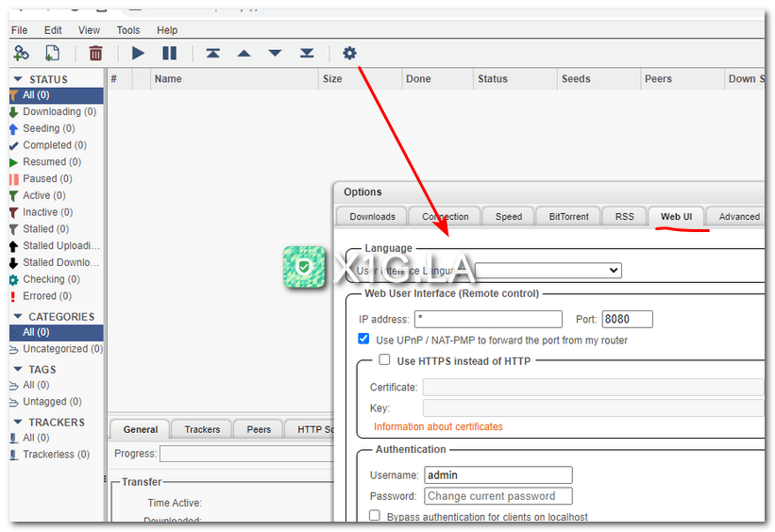Image resolution: width=775 pixels, height=532 pixels.
Task: Move torrent to bottom of queue
Action: point(307,53)
